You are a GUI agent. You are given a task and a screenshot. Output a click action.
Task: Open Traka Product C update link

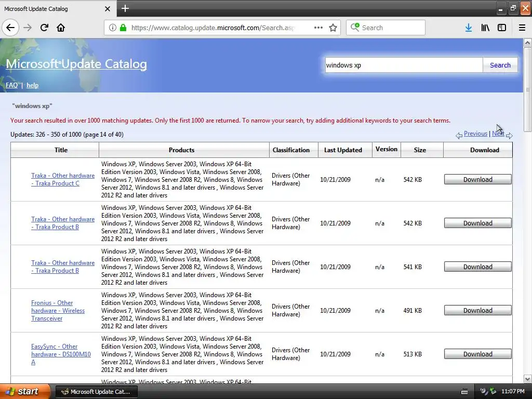(x=63, y=179)
